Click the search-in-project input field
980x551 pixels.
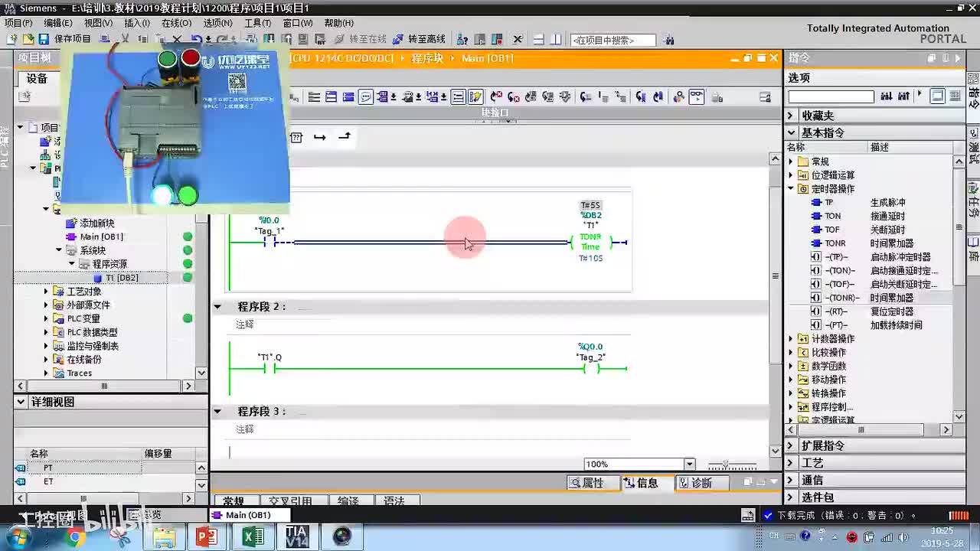[613, 40]
